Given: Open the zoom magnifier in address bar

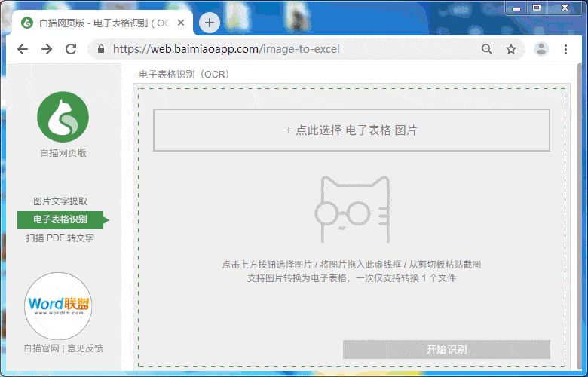Looking at the screenshot, I should coord(487,49).
